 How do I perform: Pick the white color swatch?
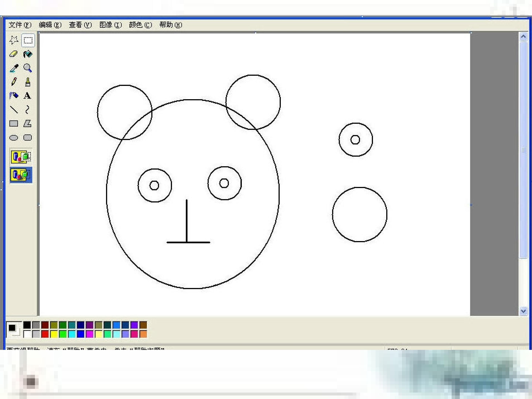(x=27, y=334)
